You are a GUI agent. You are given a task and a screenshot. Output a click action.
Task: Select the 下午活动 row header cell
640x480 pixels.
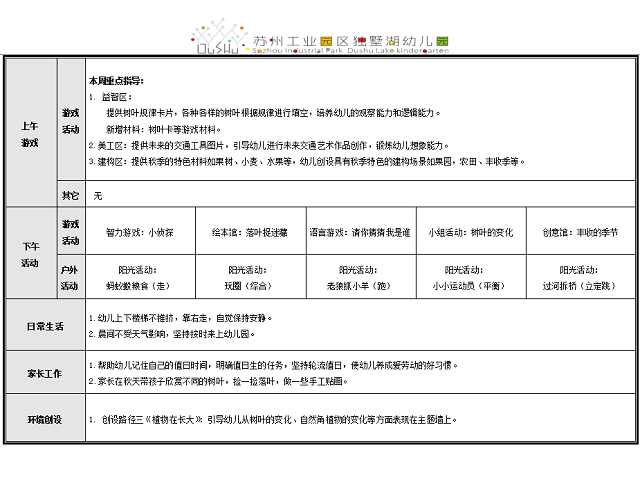pyautogui.click(x=31, y=253)
